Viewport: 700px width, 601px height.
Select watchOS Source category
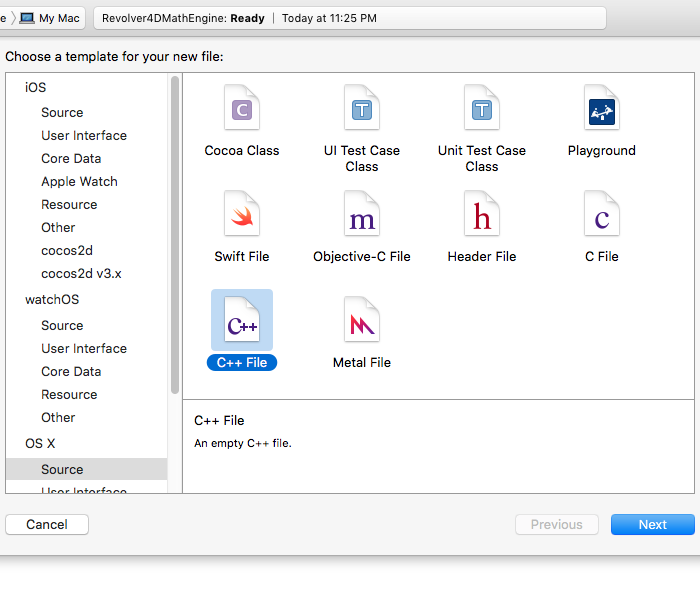click(x=62, y=326)
